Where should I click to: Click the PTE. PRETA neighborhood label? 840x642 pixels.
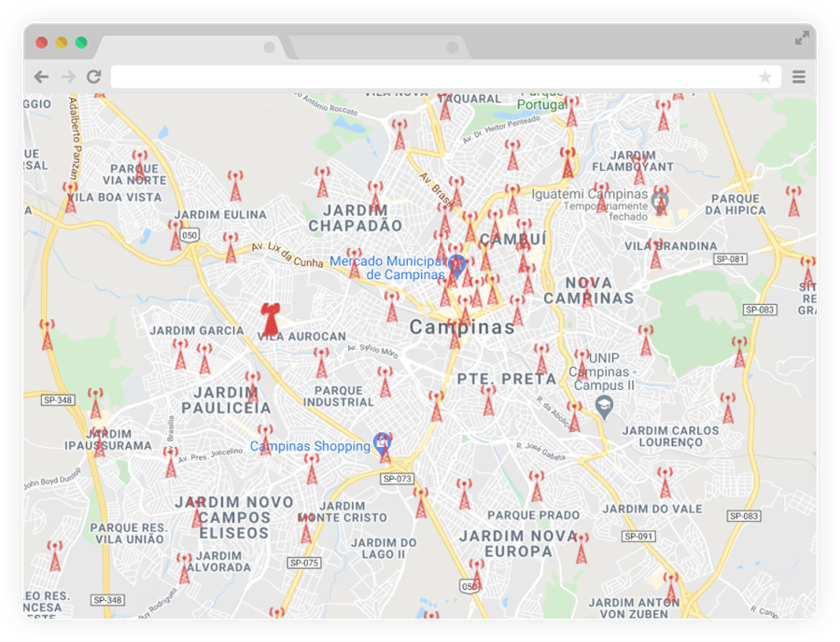[507, 379]
